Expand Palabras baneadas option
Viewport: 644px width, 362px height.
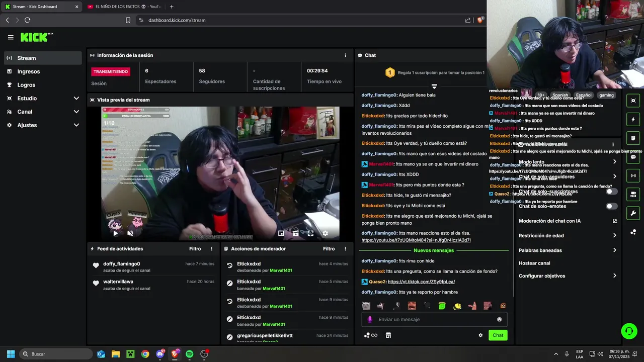click(568, 250)
